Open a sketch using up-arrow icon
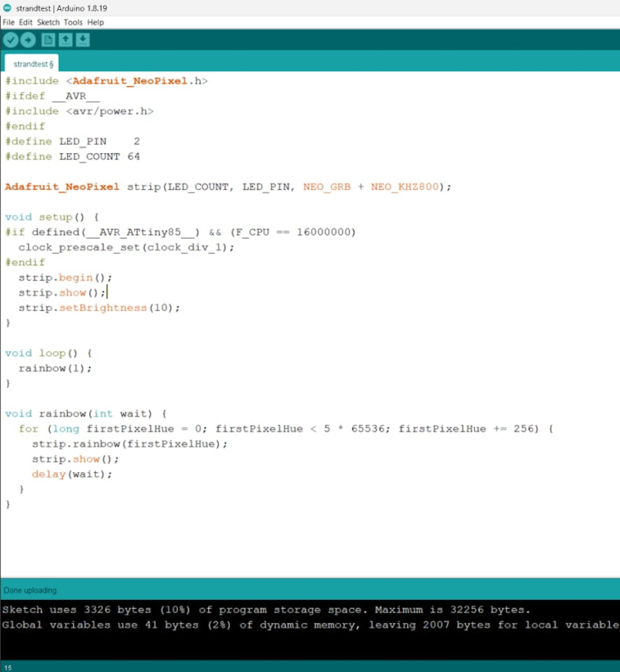620x672 pixels. tap(65, 40)
